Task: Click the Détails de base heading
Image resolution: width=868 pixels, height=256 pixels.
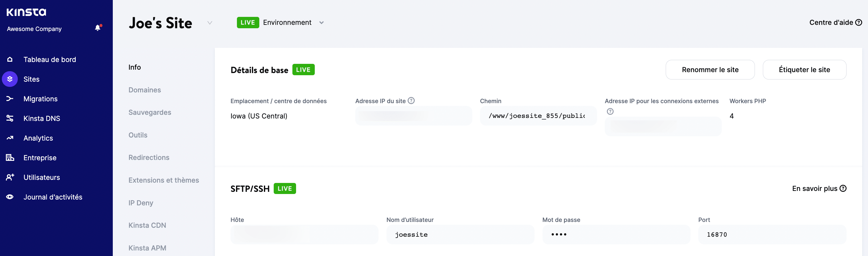Action: (x=259, y=70)
